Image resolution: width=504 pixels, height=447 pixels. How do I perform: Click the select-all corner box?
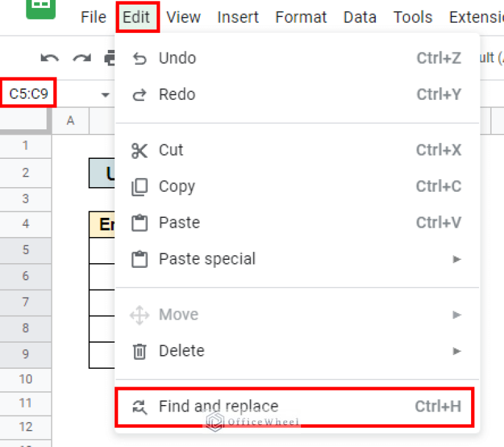click(25, 121)
